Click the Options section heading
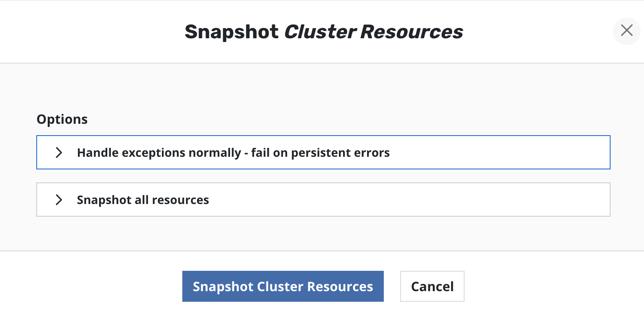This screenshot has height=316, width=644. coord(62,119)
